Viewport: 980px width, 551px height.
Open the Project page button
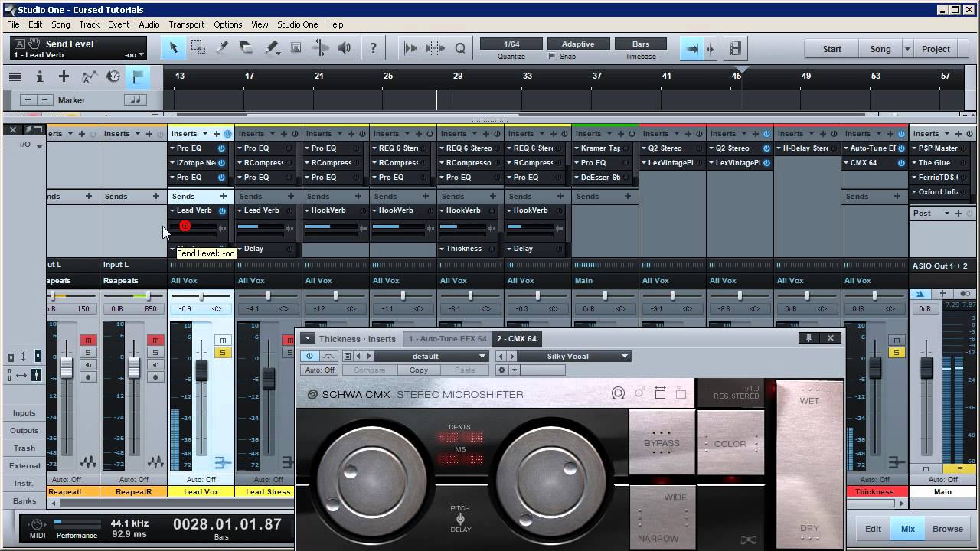tap(936, 48)
